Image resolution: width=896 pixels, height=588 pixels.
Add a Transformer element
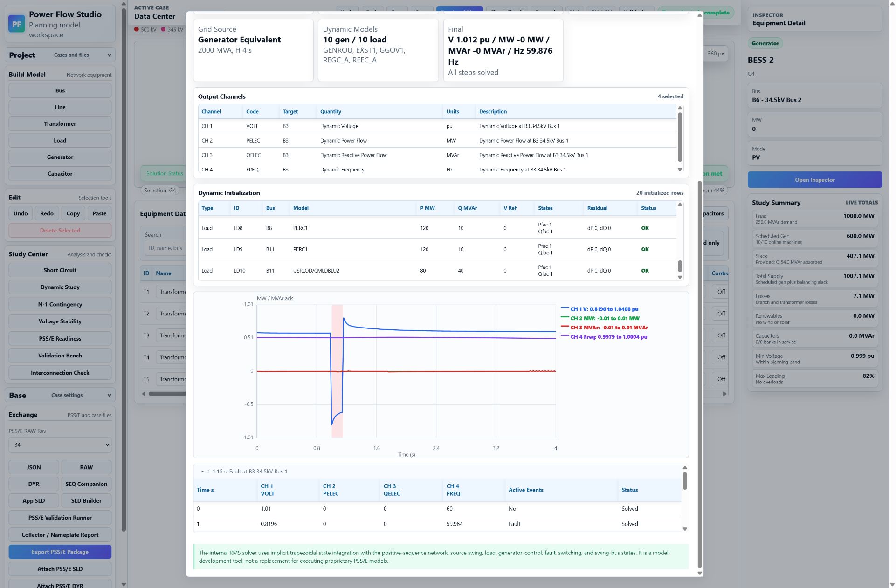pyautogui.click(x=60, y=124)
